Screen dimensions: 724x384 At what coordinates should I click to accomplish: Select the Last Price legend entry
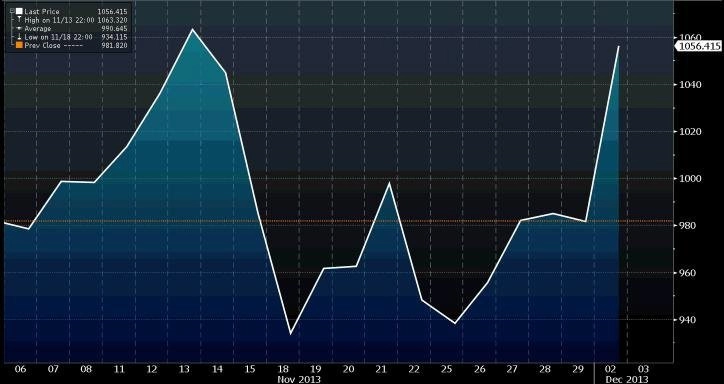click(x=69, y=11)
